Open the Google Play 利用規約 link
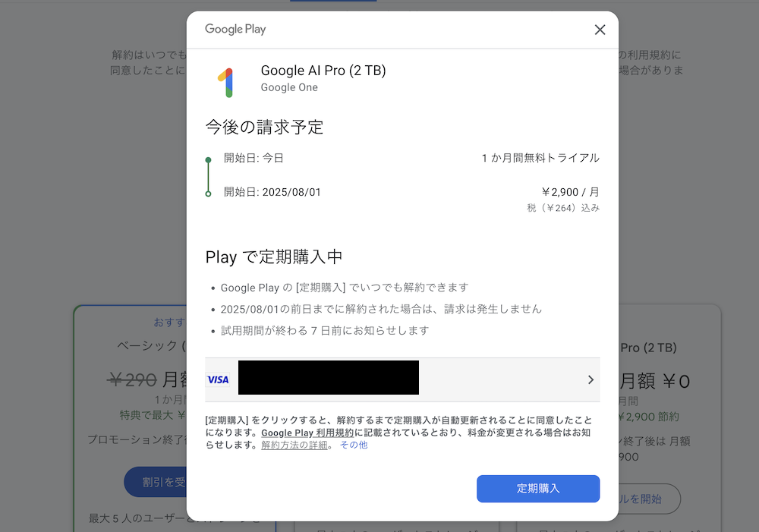 point(307,433)
